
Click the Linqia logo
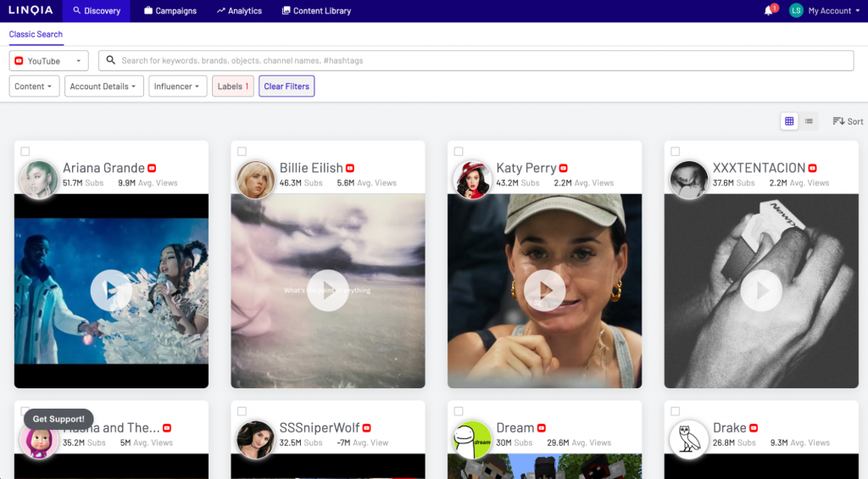tap(31, 10)
